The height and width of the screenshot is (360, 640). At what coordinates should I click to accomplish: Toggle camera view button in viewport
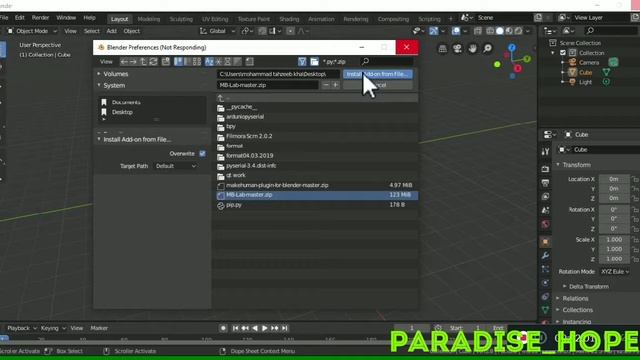point(457,49)
